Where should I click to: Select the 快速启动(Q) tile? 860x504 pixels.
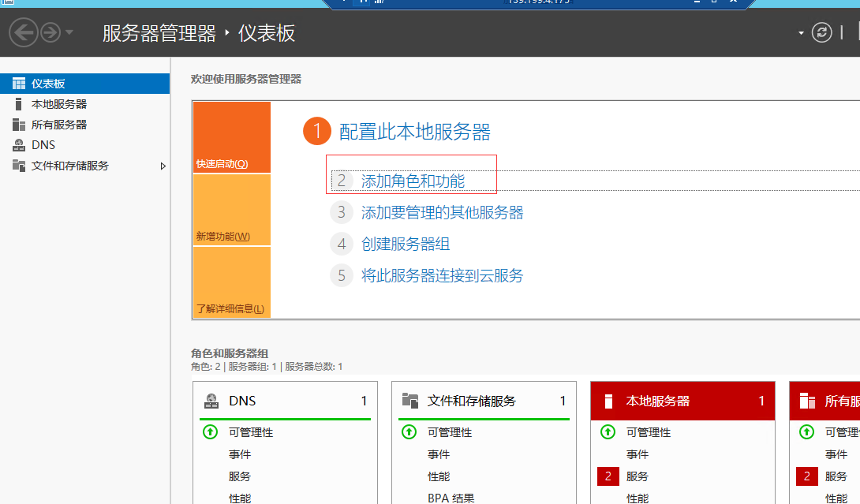[x=232, y=137]
